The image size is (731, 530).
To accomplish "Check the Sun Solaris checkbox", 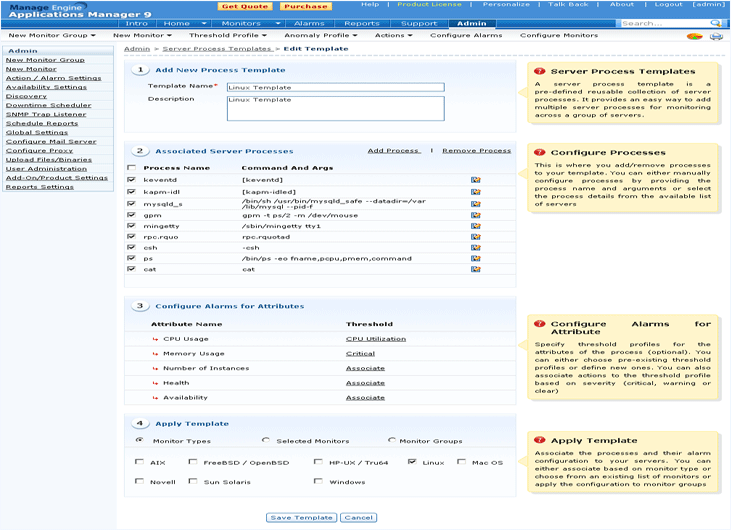I will [193, 481].
